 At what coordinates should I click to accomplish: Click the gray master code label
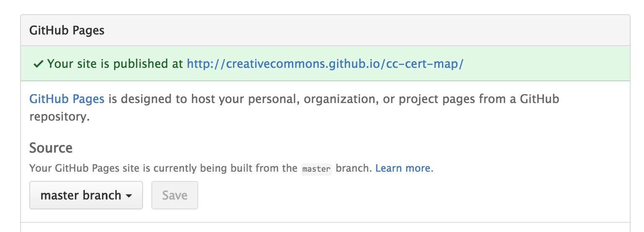[316, 169]
